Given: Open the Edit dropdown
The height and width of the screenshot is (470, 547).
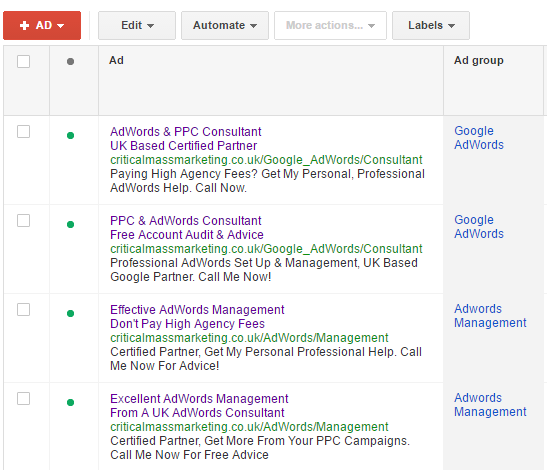Looking at the screenshot, I should click(137, 25).
